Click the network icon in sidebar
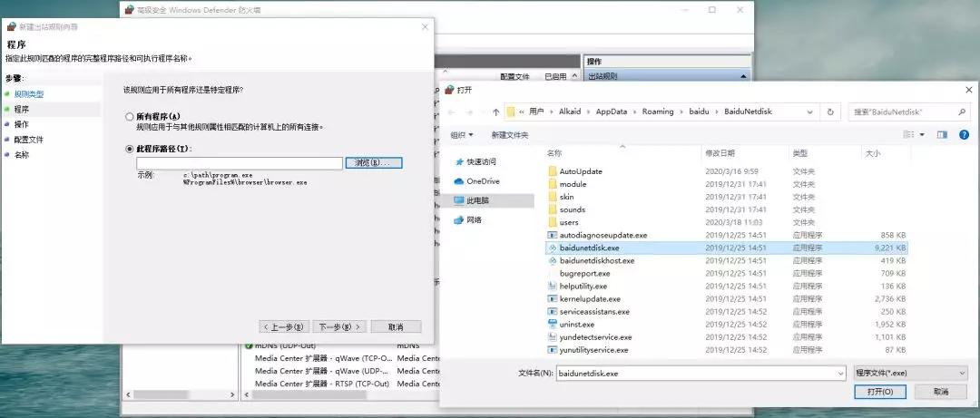The height and width of the screenshot is (418, 980). coord(459,220)
